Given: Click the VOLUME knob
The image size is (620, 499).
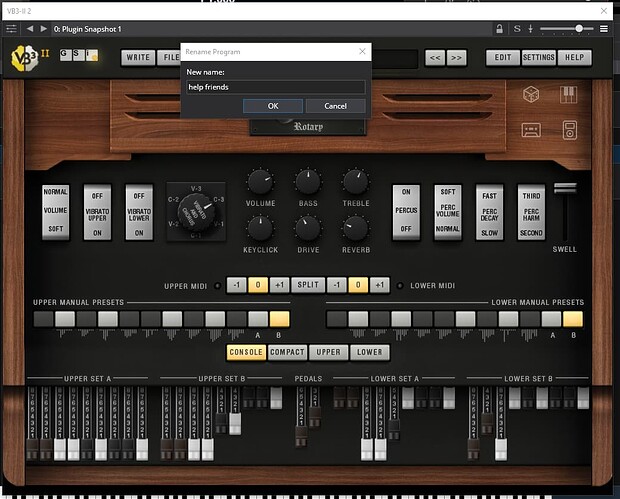Looking at the screenshot, I should (260, 182).
